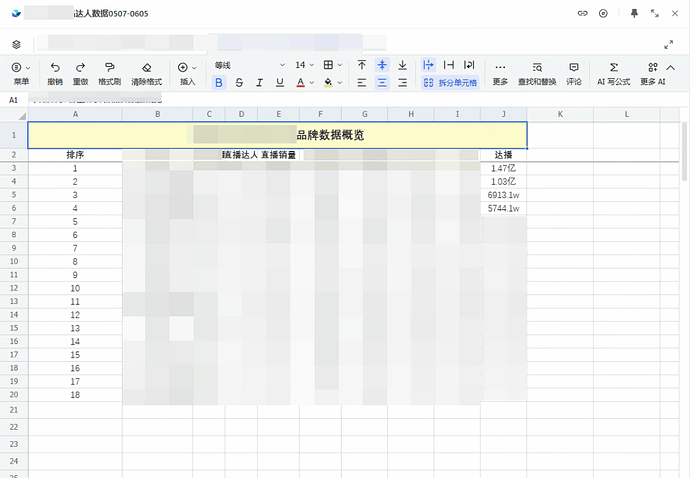Open the font size 14 dropdown
This screenshot has width=690, height=478.
coord(305,65)
